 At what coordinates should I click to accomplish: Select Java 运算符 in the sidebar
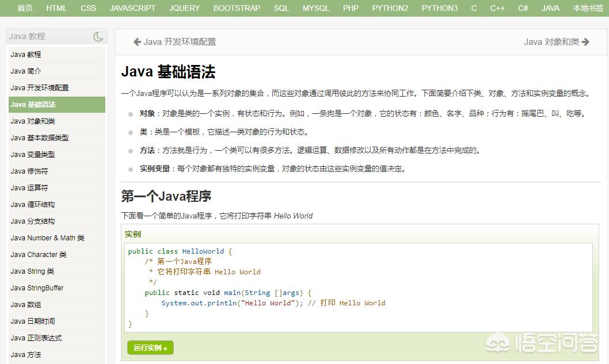point(57,188)
